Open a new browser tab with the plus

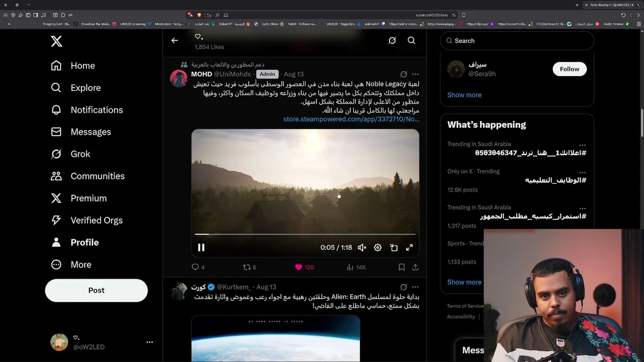[577, 5]
